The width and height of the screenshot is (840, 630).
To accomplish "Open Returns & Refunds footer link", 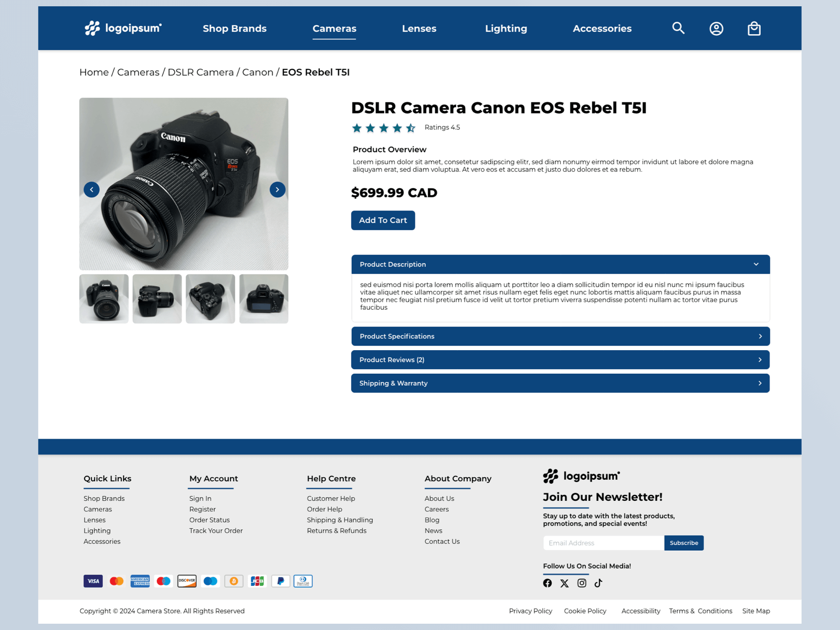I will [337, 531].
